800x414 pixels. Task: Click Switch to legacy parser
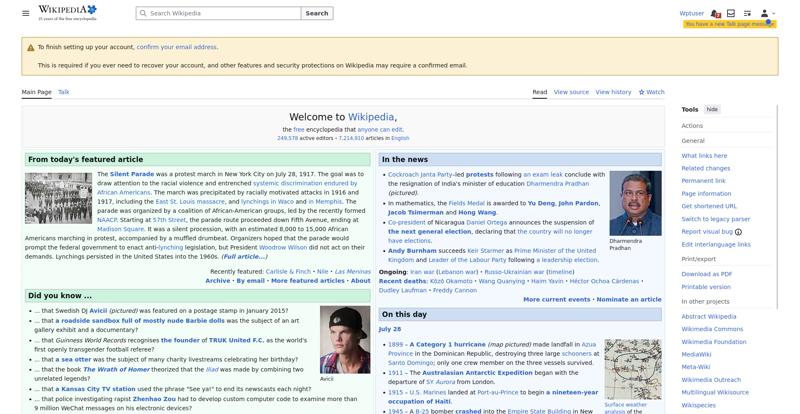click(716, 219)
